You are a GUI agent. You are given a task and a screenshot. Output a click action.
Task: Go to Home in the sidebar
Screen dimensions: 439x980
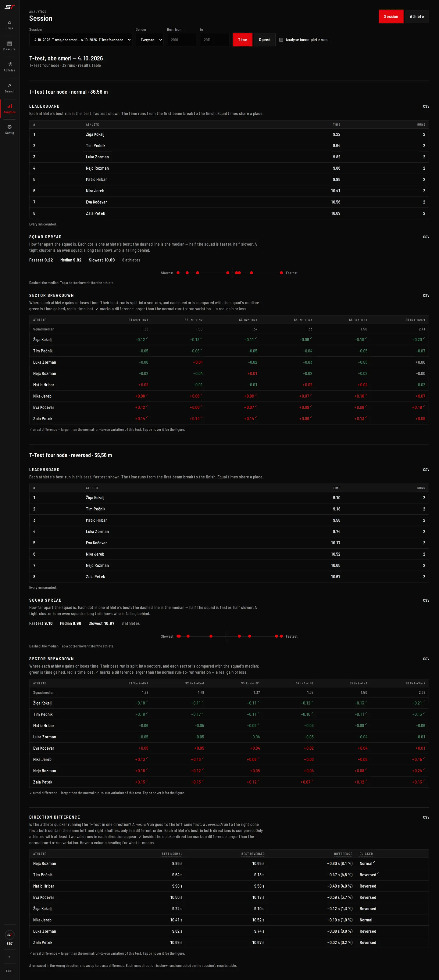(9, 25)
